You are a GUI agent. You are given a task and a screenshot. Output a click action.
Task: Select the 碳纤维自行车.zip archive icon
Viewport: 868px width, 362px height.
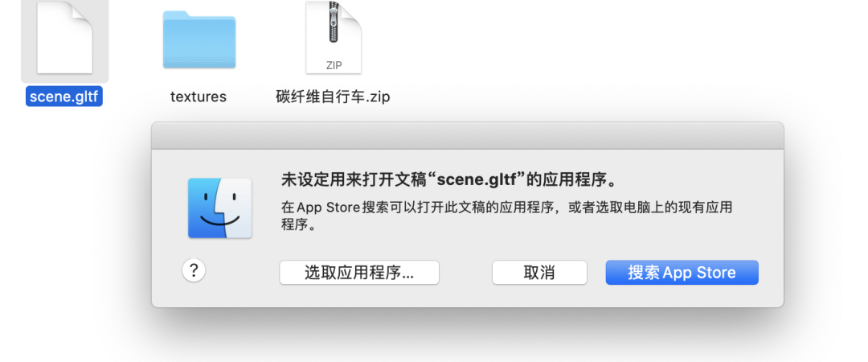coord(334,37)
